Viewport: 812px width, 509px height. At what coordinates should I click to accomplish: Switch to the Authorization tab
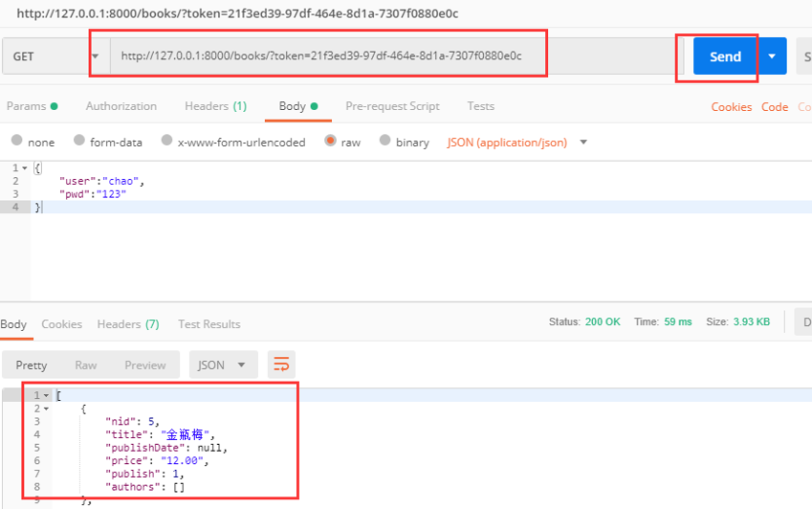point(121,106)
